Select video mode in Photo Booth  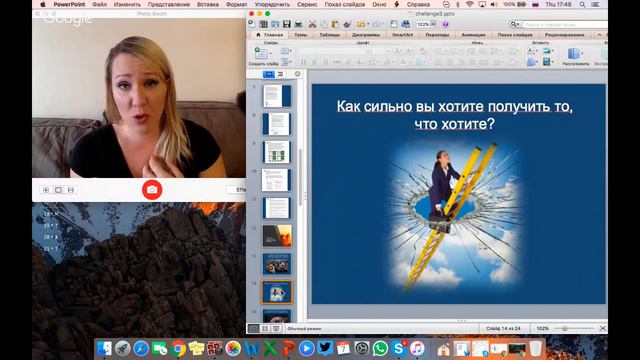(x=71, y=190)
